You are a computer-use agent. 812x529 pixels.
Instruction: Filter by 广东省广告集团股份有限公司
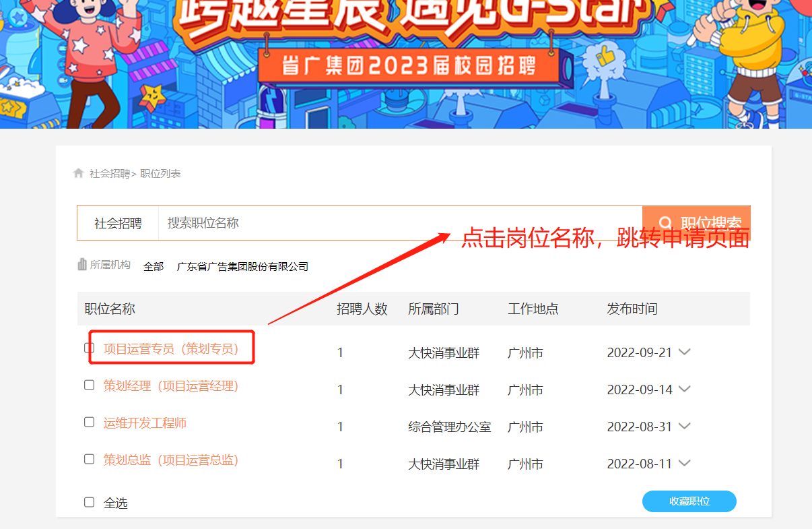click(x=242, y=266)
